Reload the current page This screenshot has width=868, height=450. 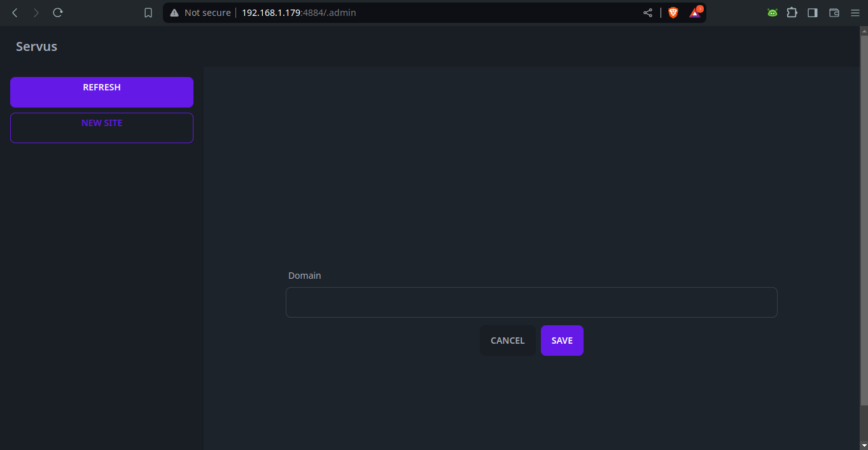tap(58, 13)
